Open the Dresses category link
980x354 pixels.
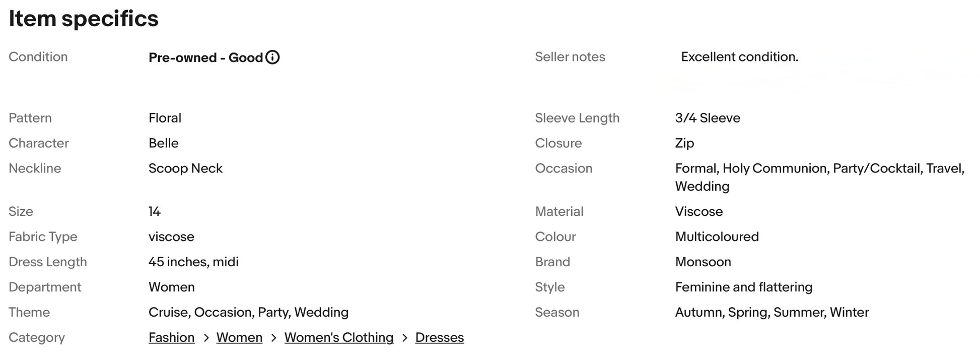tap(439, 337)
